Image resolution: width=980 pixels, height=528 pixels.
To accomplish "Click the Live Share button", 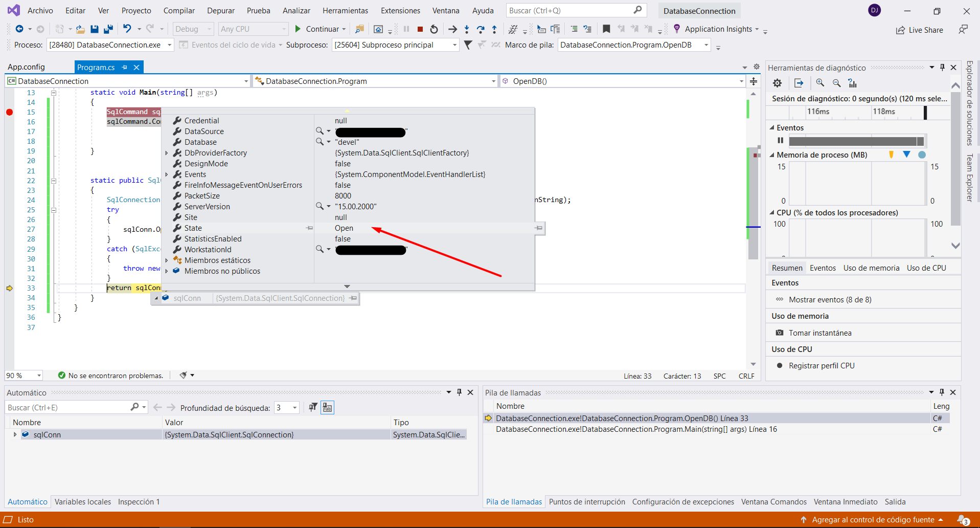I will tap(920, 30).
